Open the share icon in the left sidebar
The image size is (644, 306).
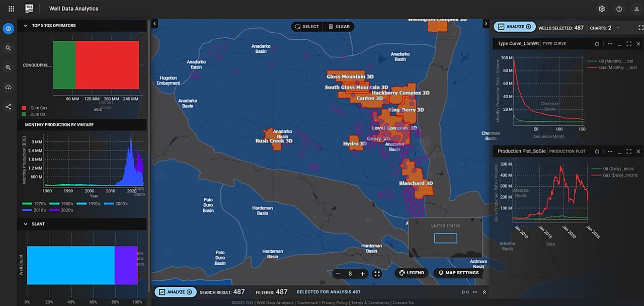pyautogui.click(x=8, y=106)
